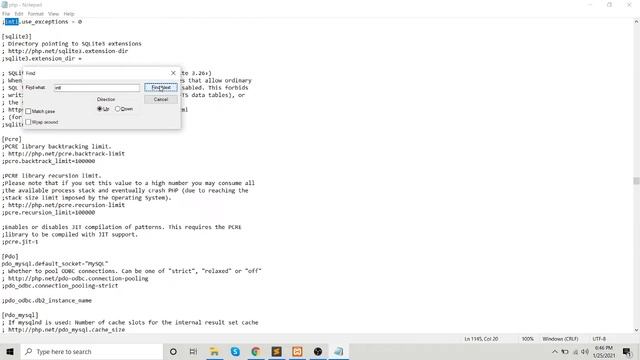This screenshot has height=360, width=640.
Task: Click the '[Pcre]' section header
Action: (11, 139)
